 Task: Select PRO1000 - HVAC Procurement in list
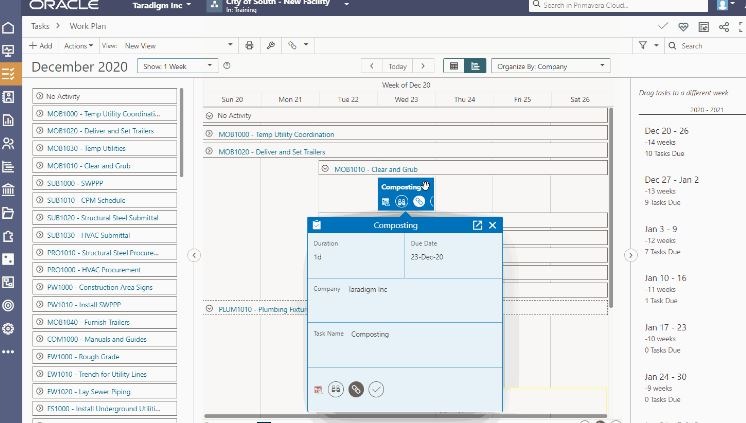pyautogui.click(x=105, y=269)
